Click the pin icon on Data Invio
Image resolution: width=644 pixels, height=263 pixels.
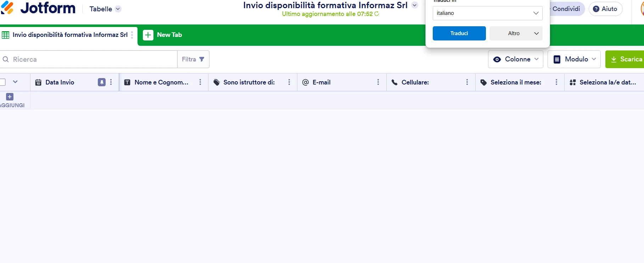(x=102, y=82)
